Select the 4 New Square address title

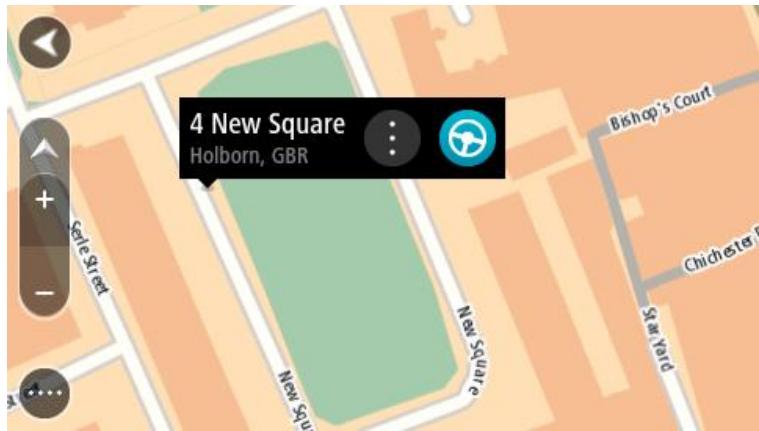(x=267, y=124)
